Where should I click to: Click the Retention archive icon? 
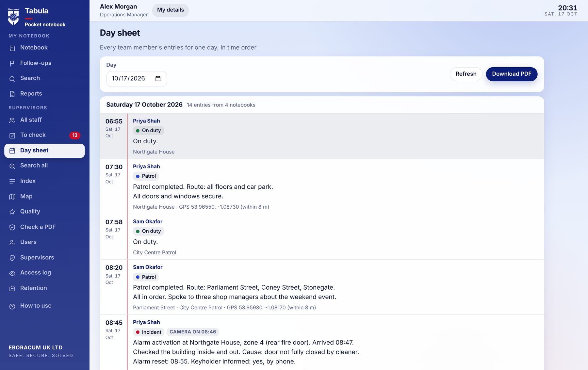point(12,289)
